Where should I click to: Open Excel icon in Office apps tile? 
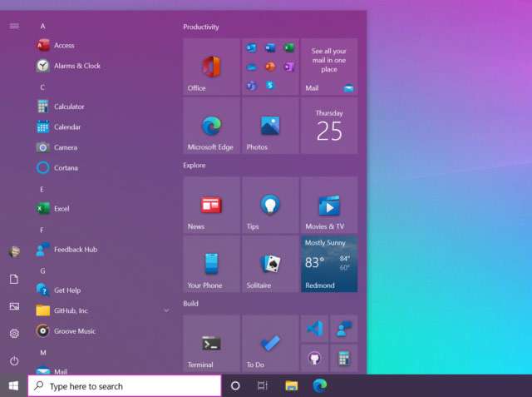coord(288,48)
